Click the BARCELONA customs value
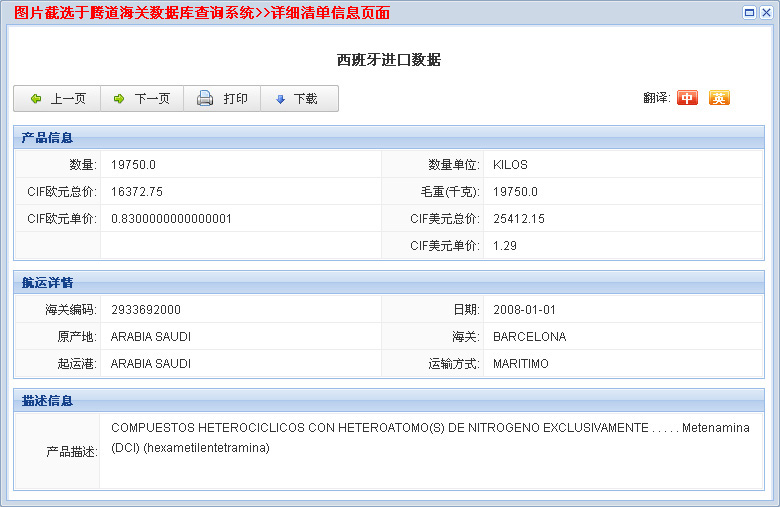Viewport: 780px width, 507px height. tap(529, 337)
